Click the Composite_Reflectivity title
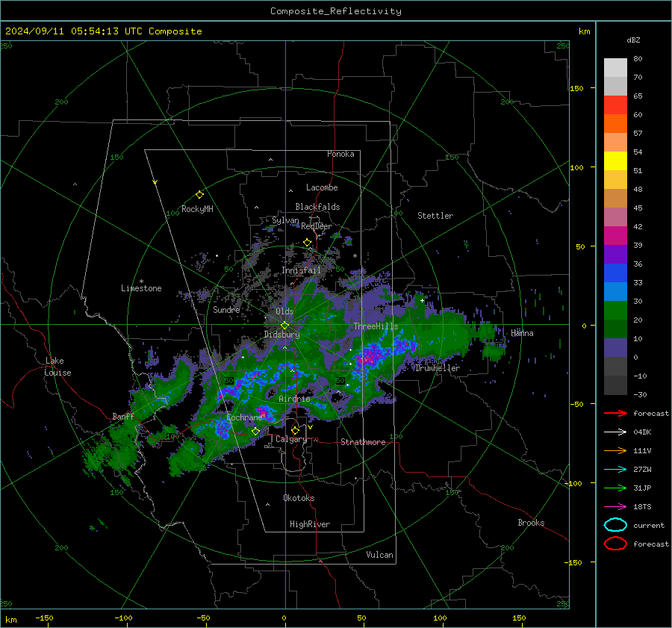 click(x=335, y=11)
